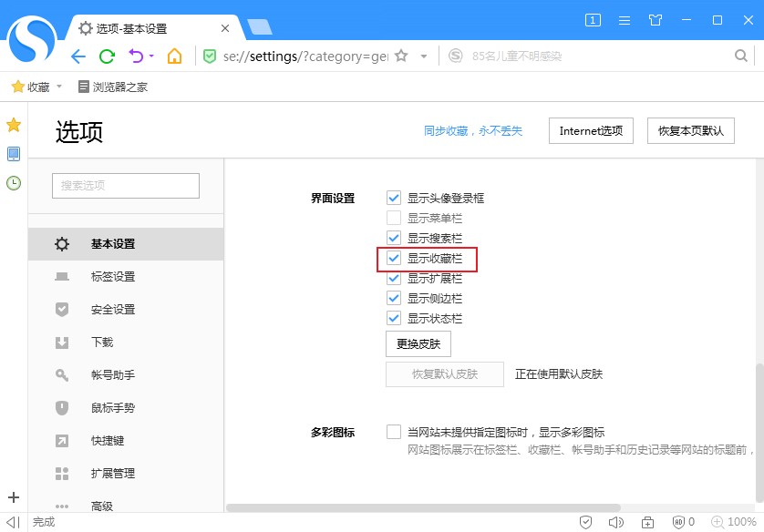Check 当网站未提供指定图标时，显示多彩图标
This screenshot has width=764, height=532.
pyautogui.click(x=394, y=431)
